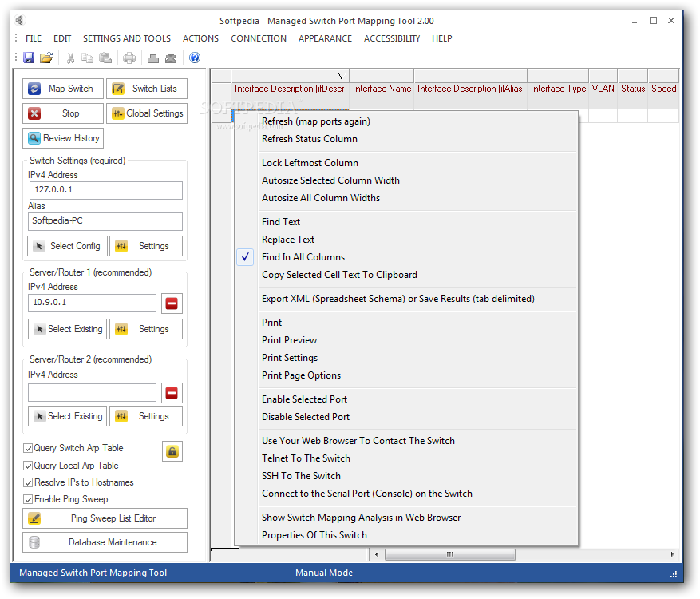
Task: Click the Paste clipboard toolbar icon
Action: pos(105,58)
